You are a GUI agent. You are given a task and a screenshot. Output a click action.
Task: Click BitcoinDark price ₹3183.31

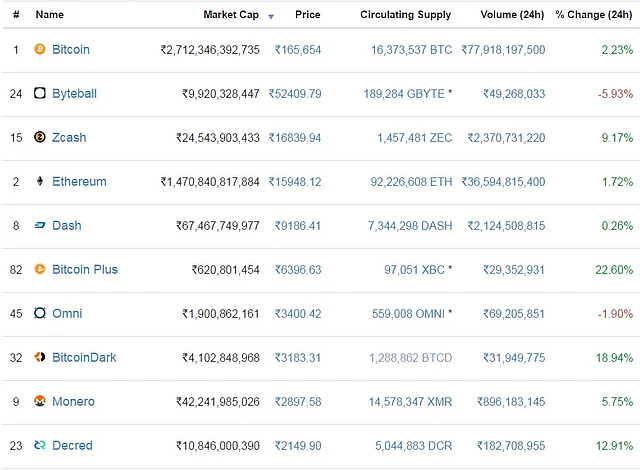(x=298, y=358)
